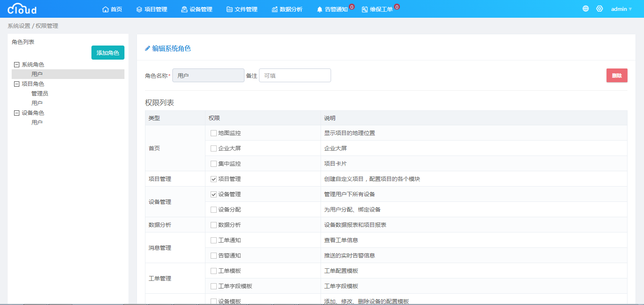The height and width of the screenshot is (305, 644).
Task: Click the Cloud logo
Action: pos(22,8)
